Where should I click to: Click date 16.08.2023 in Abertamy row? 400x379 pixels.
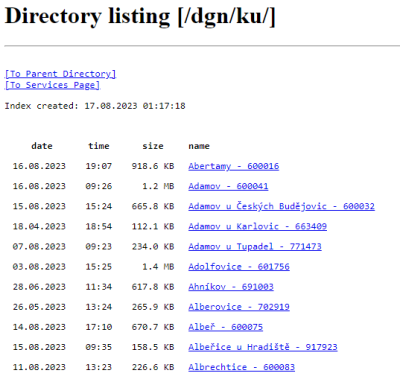[x=39, y=166]
